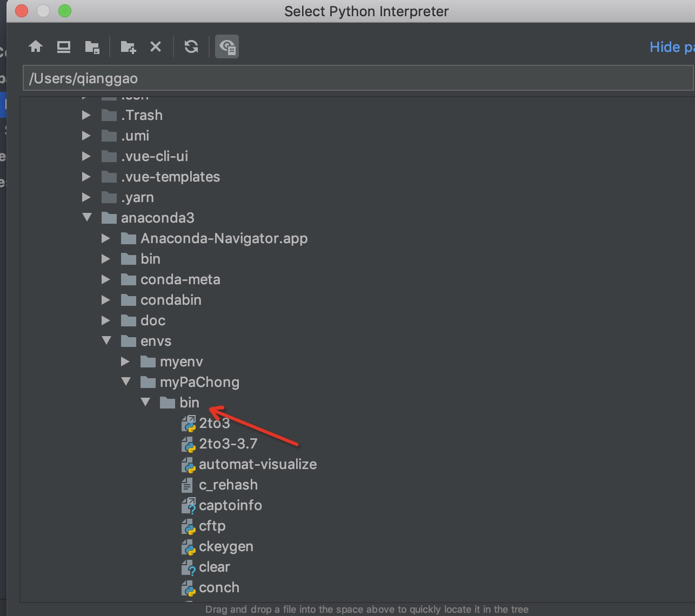Collapse the anaconda3 folder
Viewport: 695px width, 616px height.
point(87,217)
